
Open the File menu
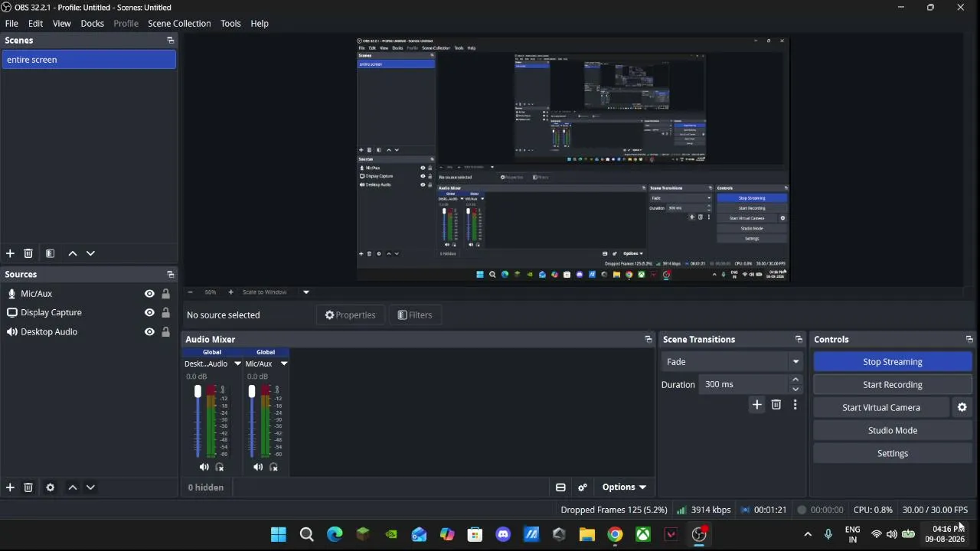click(x=11, y=24)
